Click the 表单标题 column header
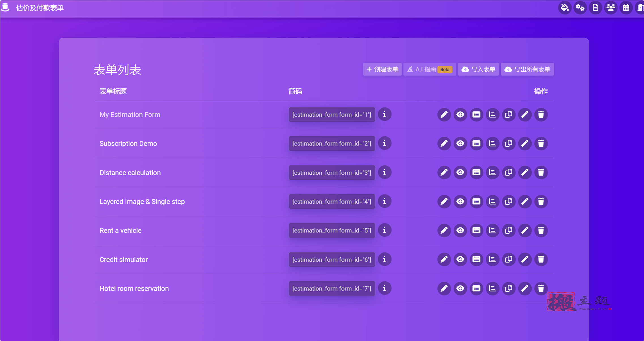This screenshot has height=341, width=644. pyautogui.click(x=113, y=91)
